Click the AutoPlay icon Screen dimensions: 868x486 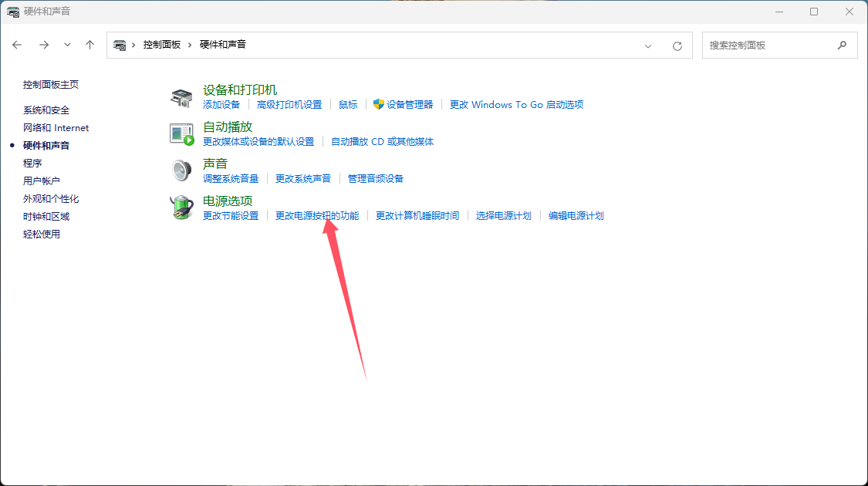tap(181, 134)
